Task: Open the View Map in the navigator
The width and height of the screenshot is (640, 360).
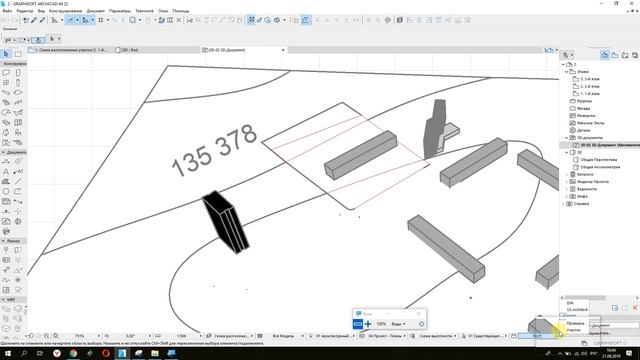Action: [x=615, y=55]
